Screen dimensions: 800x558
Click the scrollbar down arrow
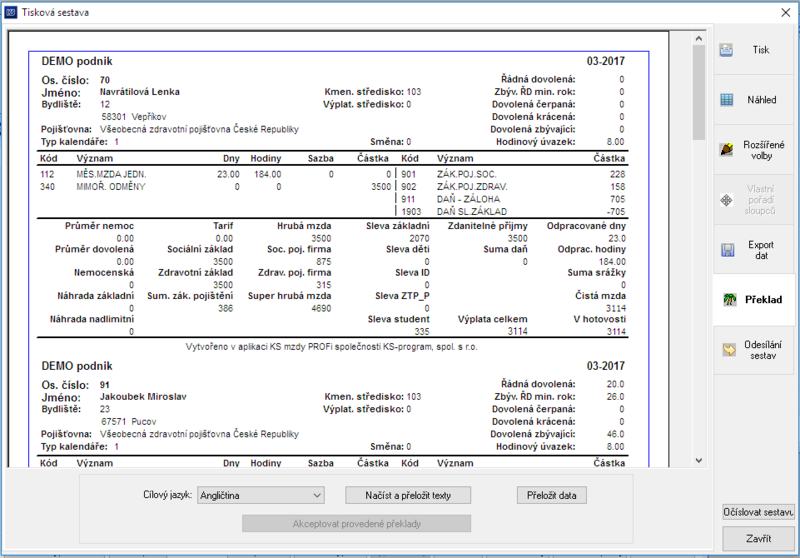[699, 461]
